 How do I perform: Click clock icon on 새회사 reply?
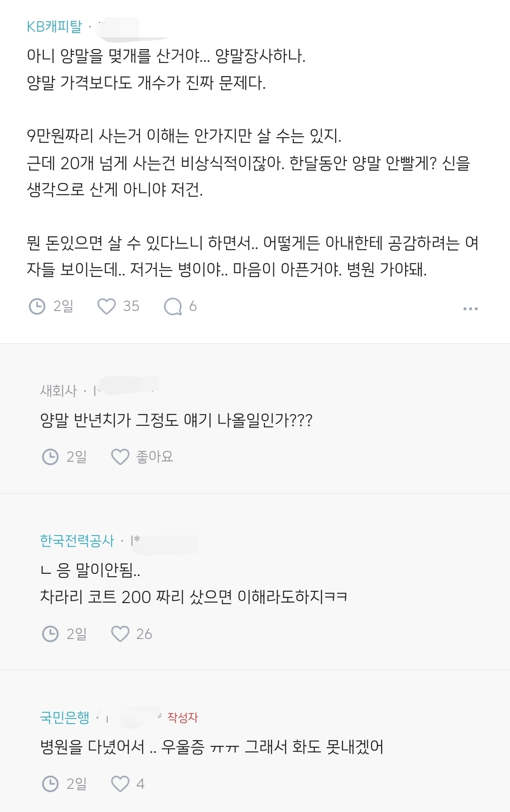tap(51, 457)
